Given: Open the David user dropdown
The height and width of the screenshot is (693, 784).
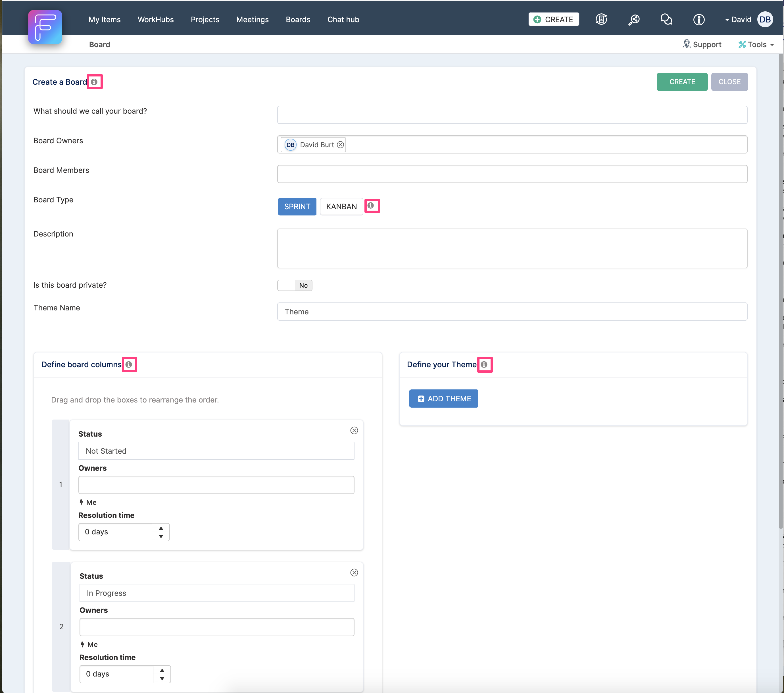Looking at the screenshot, I should (738, 20).
